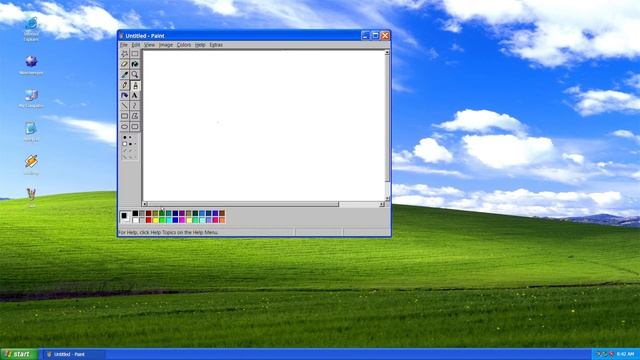Pick the yellow color swatch

(x=155, y=220)
